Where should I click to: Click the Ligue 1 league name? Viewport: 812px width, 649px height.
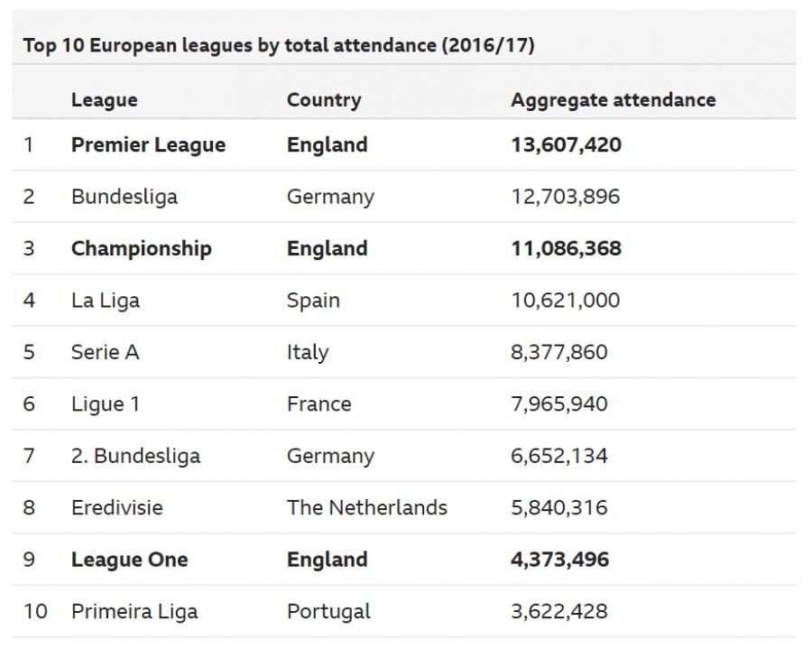coord(106,403)
